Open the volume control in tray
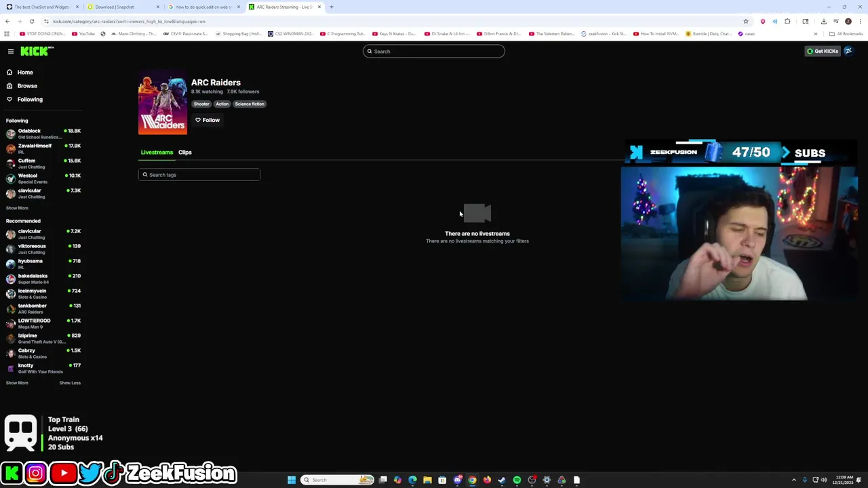 (824, 480)
